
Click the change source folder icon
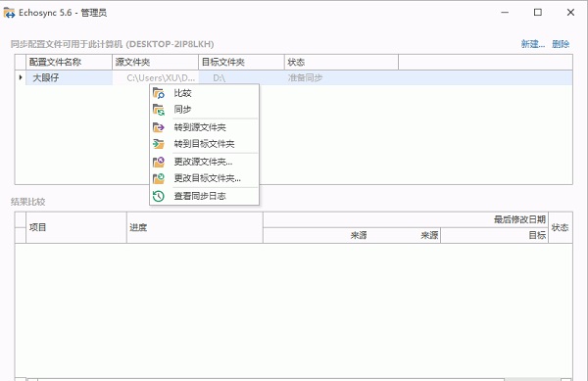pos(159,162)
